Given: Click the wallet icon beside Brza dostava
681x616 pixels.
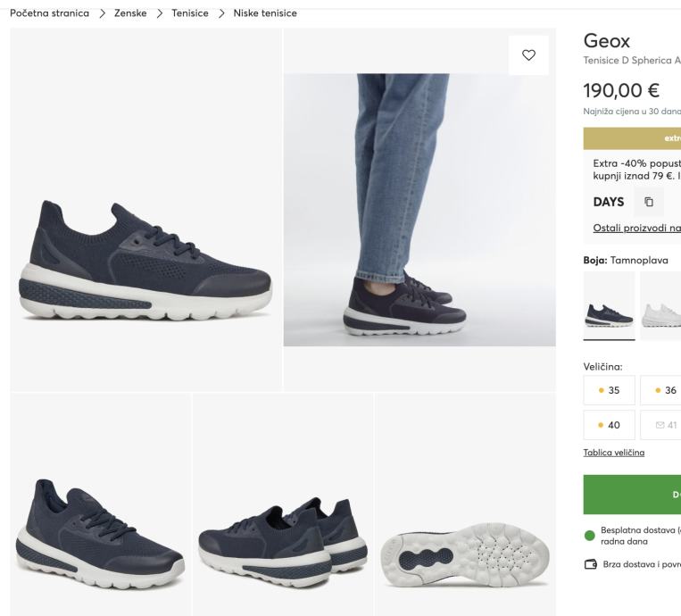Looking at the screenshot, I should 590,563.
